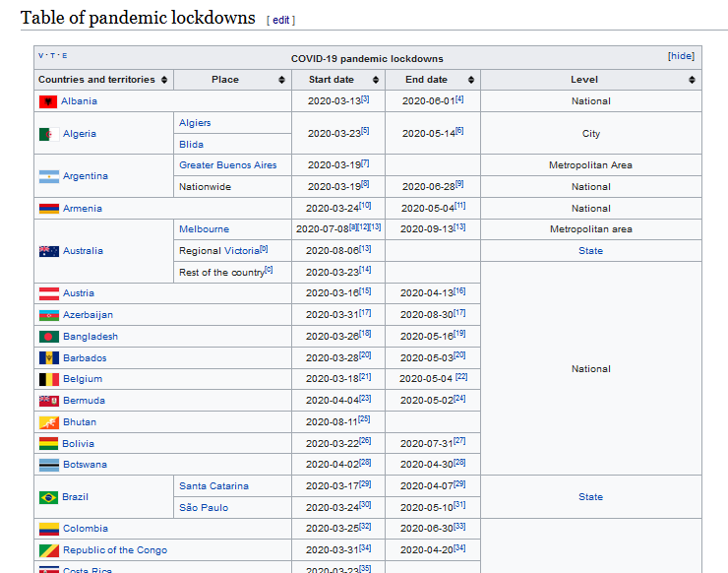Image resolution: width=728 pixels, height=573 pixels.
Task: Click the Bermuda flag icon
Action: point(49,401)
